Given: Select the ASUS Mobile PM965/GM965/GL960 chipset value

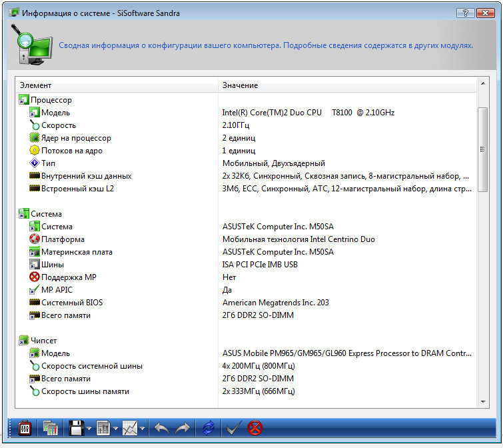Looking at the screenshot, I should 347,353.
